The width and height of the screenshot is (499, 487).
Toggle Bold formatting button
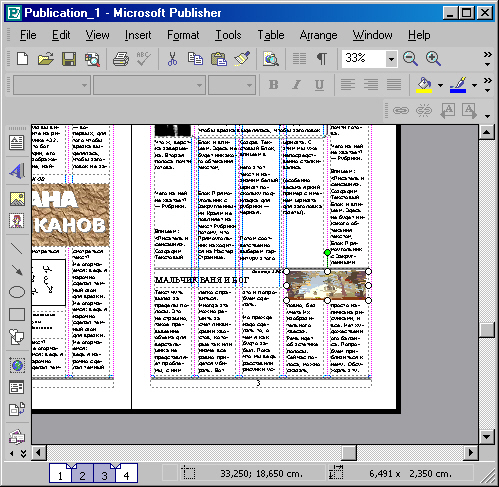(274, 85)
